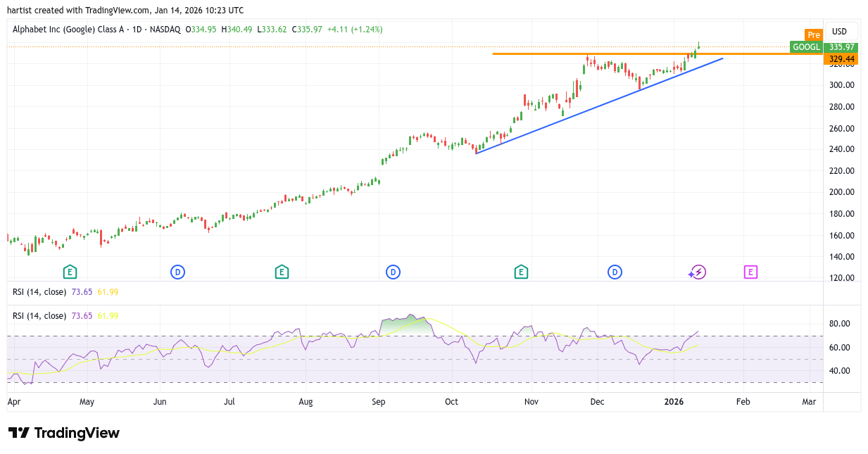Screen dimensions: 868x454
Task: Click the TradingView logo
Action: 64,433
